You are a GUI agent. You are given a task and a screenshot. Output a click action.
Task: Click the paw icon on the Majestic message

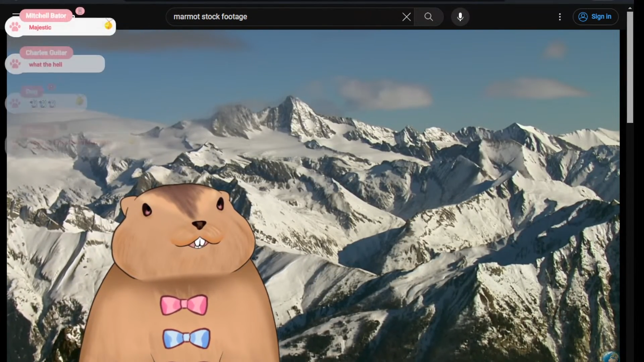pos(15,27)
